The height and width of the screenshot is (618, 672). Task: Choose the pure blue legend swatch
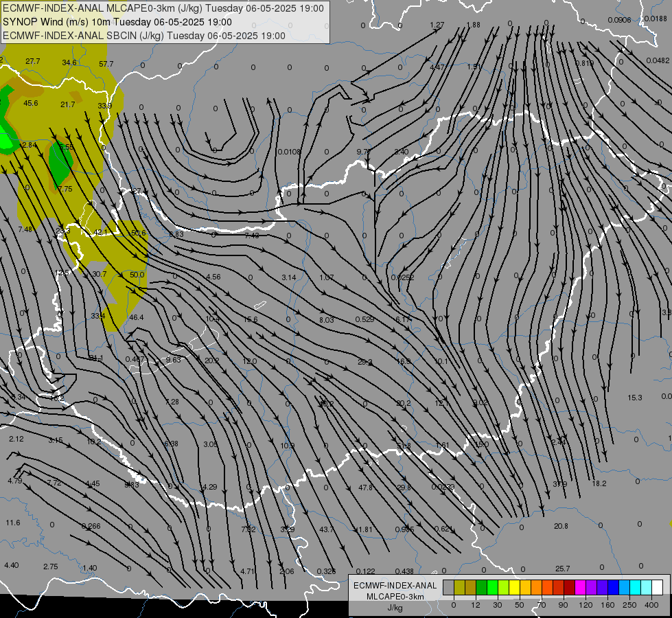[613, 588]
